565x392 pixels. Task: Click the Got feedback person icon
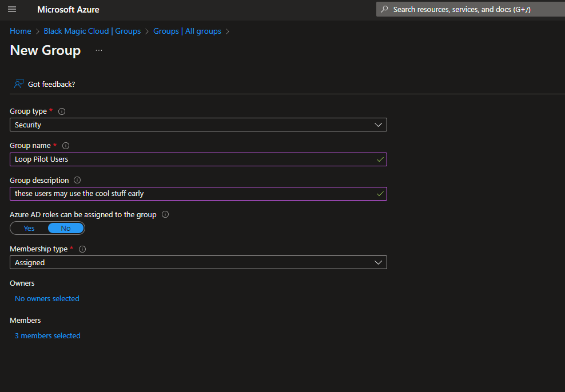19,84
